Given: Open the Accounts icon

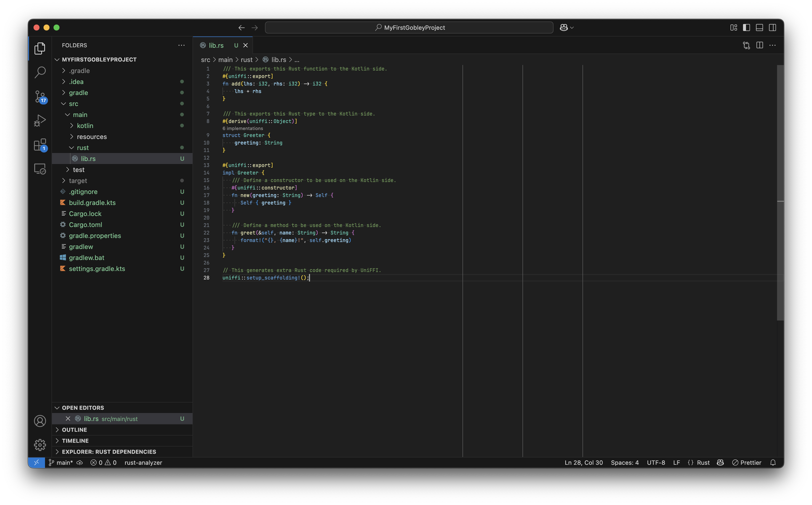Looking at the screenshot, I should pos(40,421).
